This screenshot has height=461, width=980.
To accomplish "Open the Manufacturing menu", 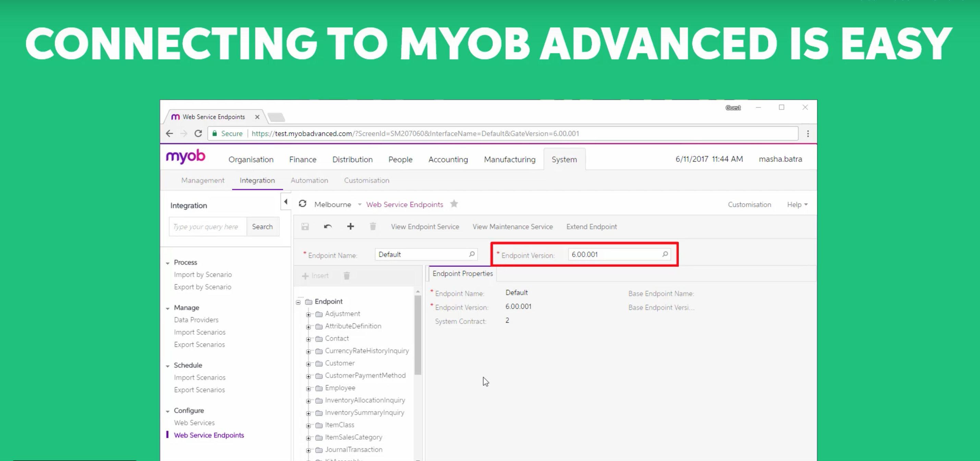I will pyautogui.click(x=510, y=159).
